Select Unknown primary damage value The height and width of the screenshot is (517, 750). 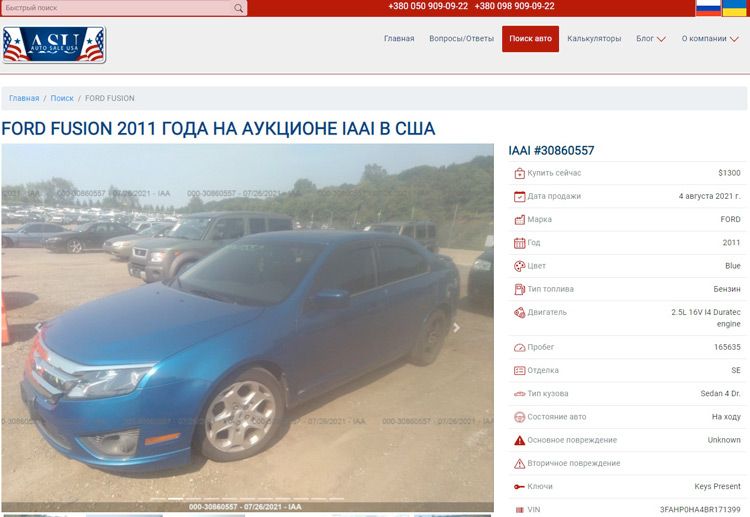pos(724,440)
